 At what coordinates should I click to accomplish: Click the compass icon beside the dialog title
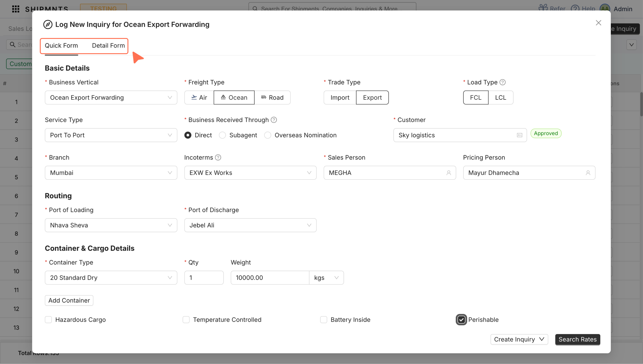tap(48, 25)
